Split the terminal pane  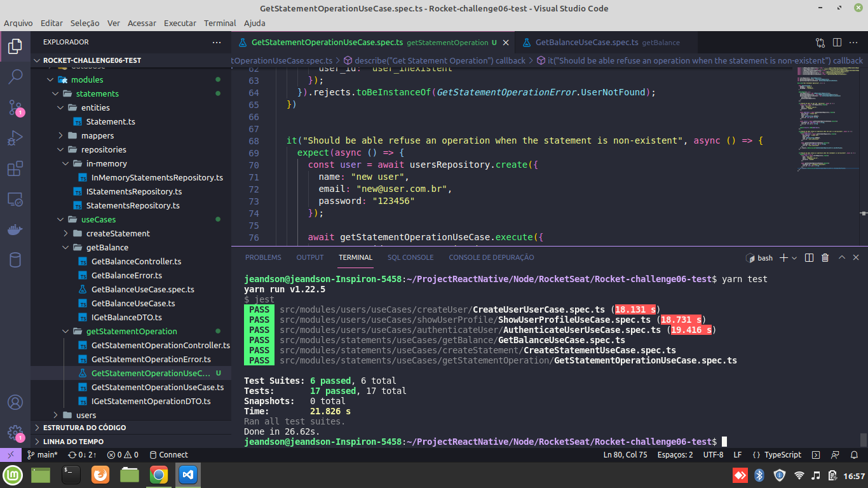click(809, 257)
